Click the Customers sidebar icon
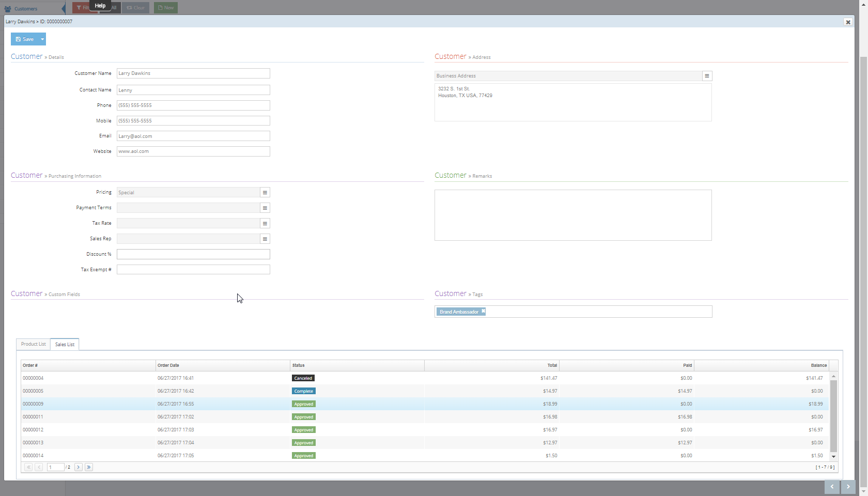The width and height of the screenshot is (868, 496). click(x=7, y=8)
